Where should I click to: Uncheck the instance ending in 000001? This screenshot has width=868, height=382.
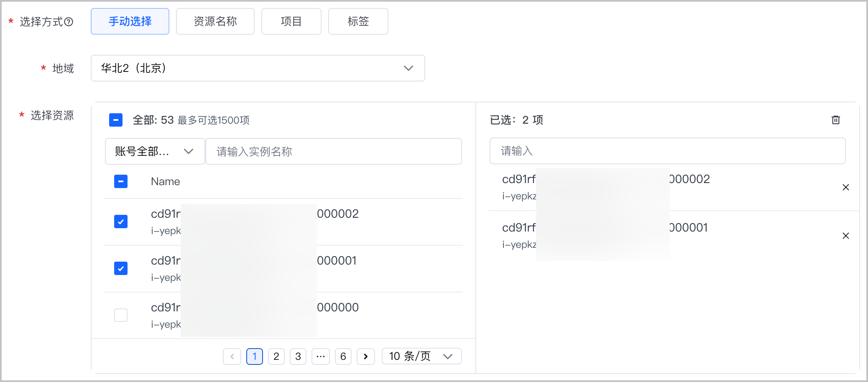click(121, 268)
